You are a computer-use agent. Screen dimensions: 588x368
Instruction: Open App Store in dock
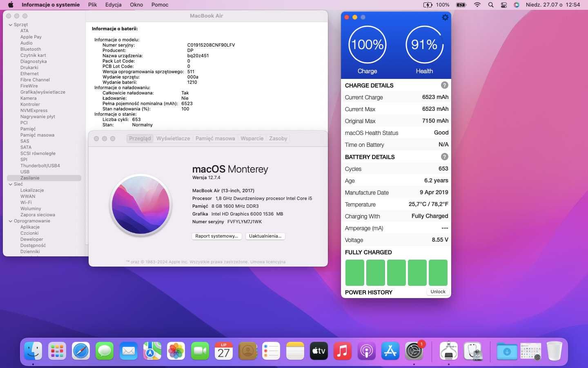pyautogui.click(x=390, y=351)
